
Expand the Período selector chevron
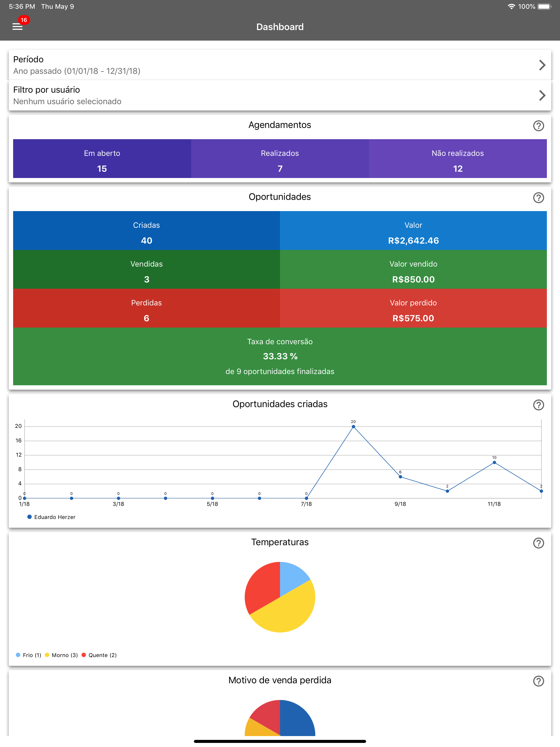tap(542, 65)
